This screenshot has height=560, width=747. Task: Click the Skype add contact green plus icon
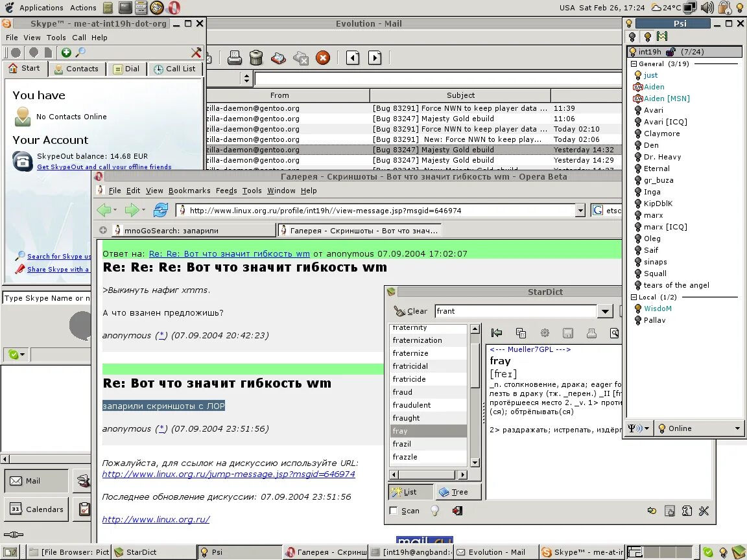[66, 52]
